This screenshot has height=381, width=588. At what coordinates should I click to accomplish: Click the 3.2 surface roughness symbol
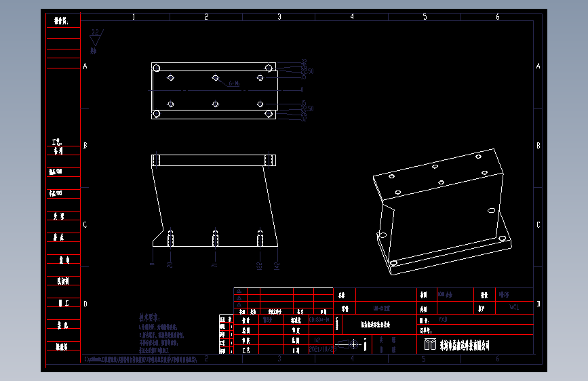click(96, 37)
